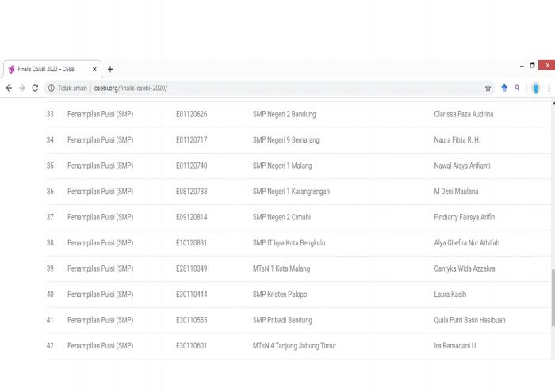Image resolution: width=555 pixels, height=392 pixels.
Task: Close the Finalis OSEBI 2020 tab
Action: pos(94,69)
